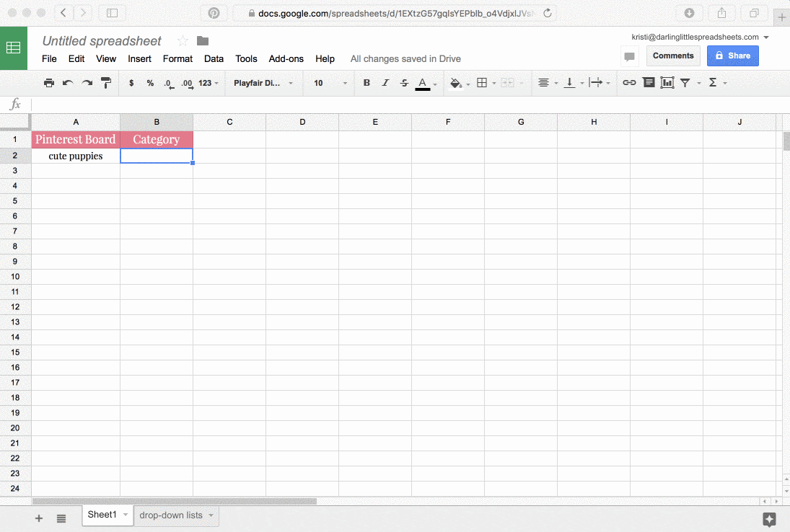This screenshot has width=790, height=532.
Task: Click the browser back arrow
Action: pos(63,13)
